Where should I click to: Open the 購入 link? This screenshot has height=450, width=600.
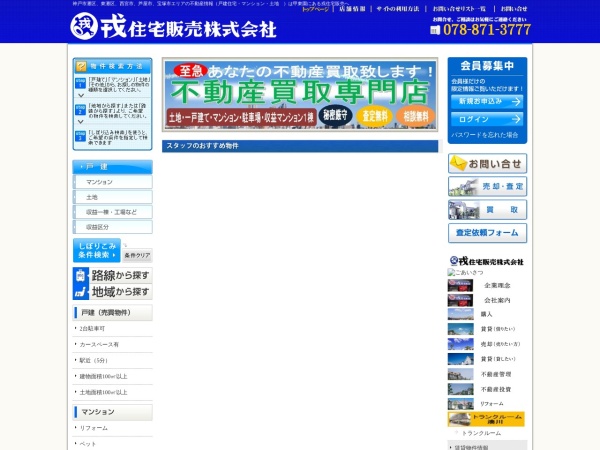click(x=486, y=314)
